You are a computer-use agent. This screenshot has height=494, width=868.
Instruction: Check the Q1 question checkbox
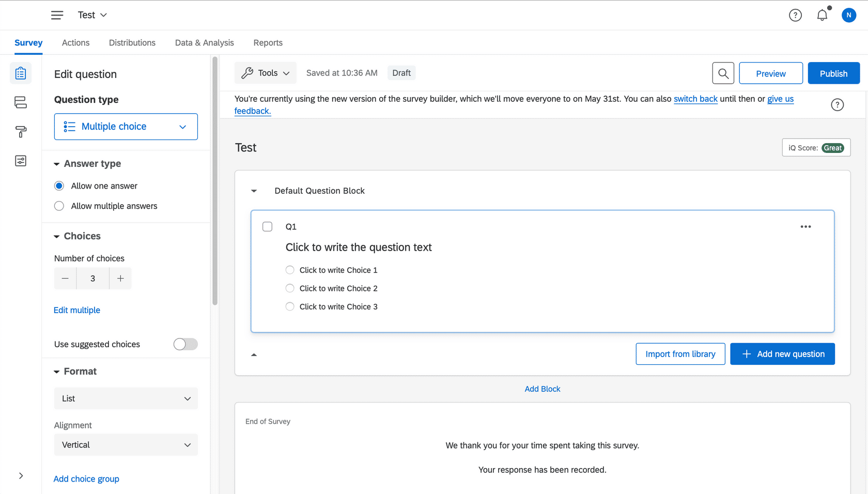(x=267, y=226)
